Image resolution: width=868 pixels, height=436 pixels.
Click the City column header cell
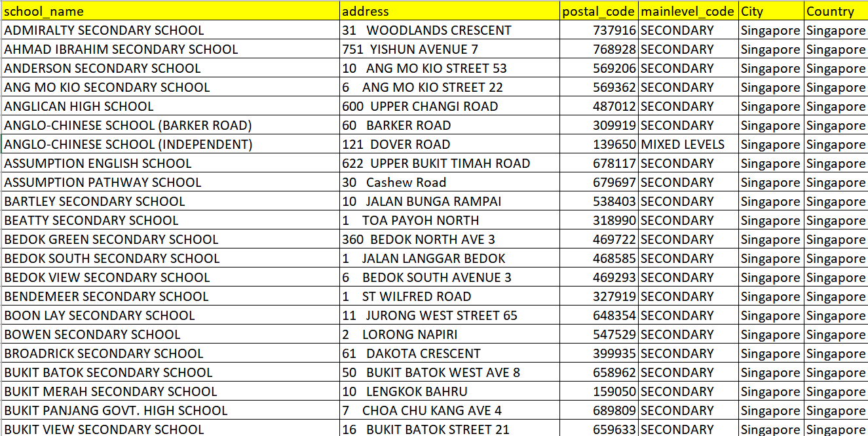point(770,11)
